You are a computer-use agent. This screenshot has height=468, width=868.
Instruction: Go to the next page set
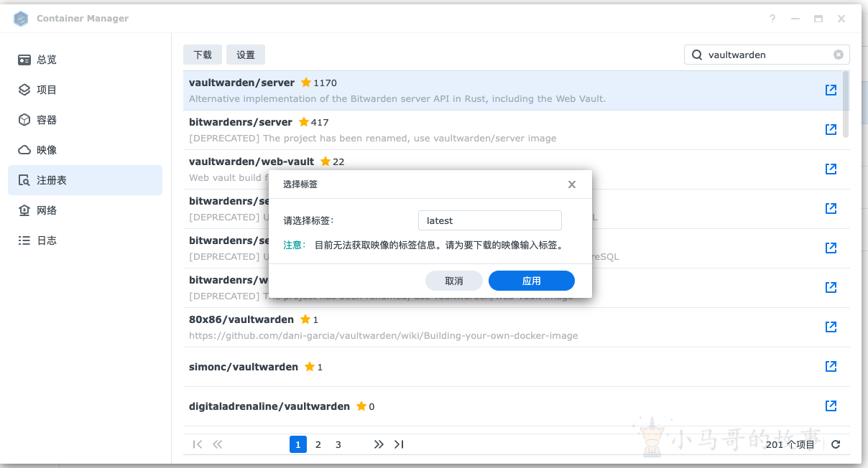379,444
